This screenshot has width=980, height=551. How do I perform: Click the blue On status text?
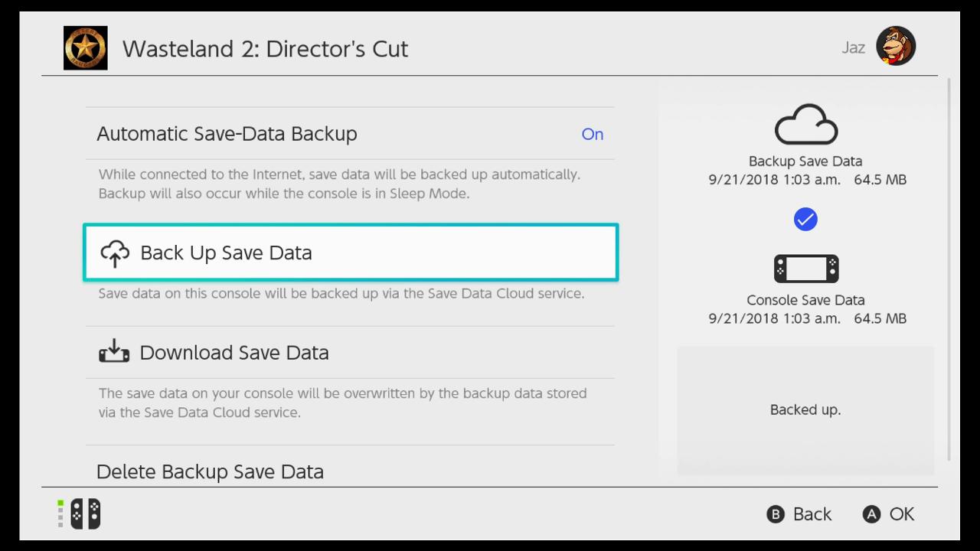(592, 135)
